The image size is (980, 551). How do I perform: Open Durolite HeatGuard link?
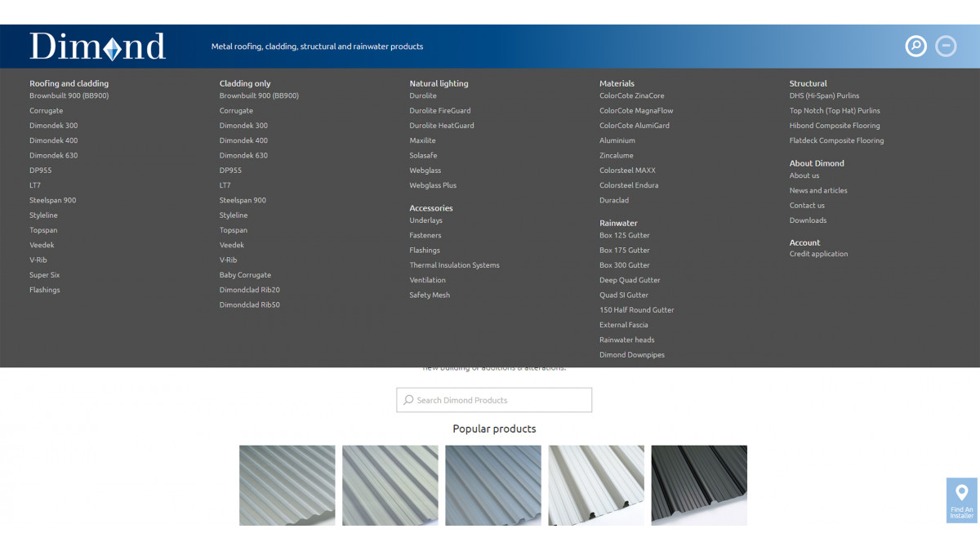[442, 126]
